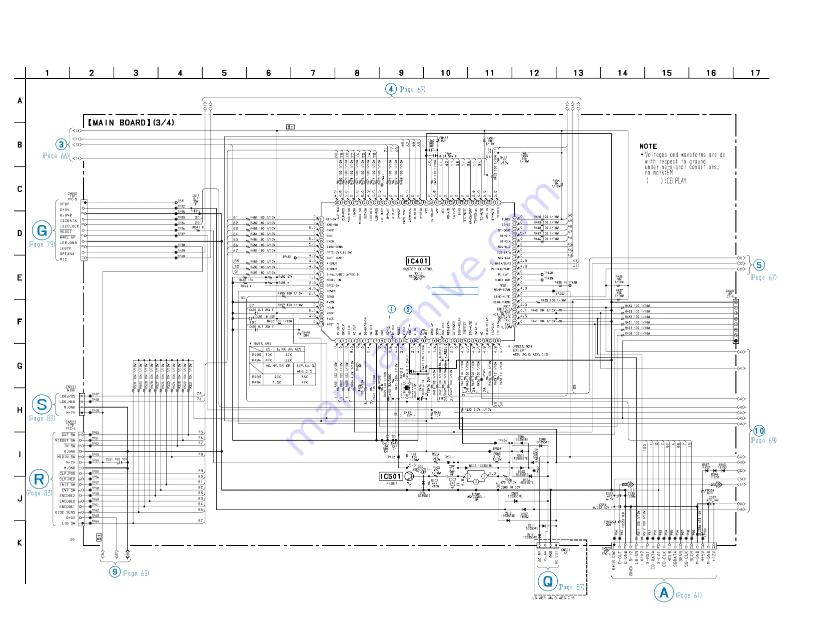Screen dimensions: 840x631
Task: Click the NOTE heading
Action: click(x=648, y=146)
